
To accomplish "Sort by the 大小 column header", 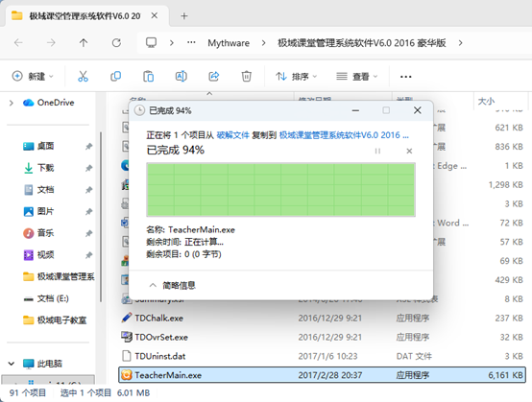I will (x=486, y=101).
